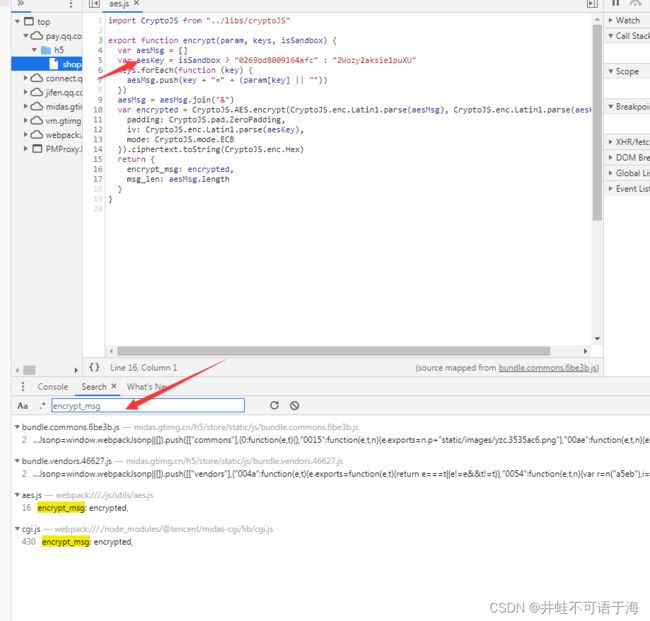Collapse cgi.js search result group
650x621 pixels.
(x=17, y=529)
